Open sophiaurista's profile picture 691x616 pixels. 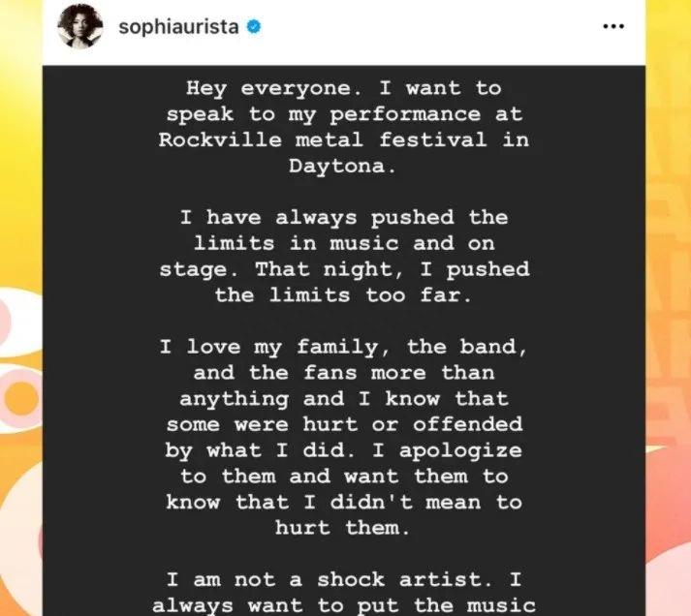[x=80, y=26]
